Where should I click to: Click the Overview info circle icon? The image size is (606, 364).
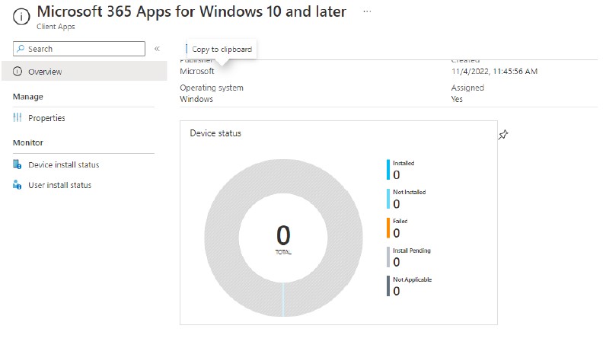pyautogui.click(x=18, y=72)
